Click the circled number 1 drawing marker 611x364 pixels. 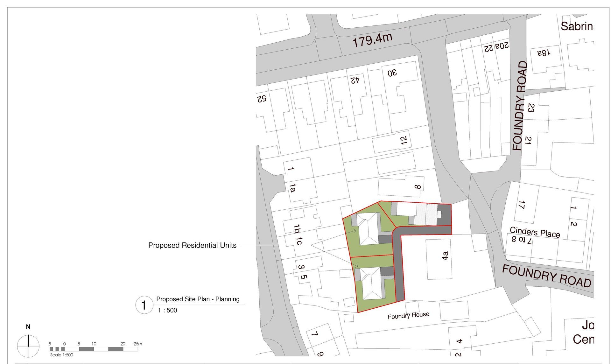144,305
